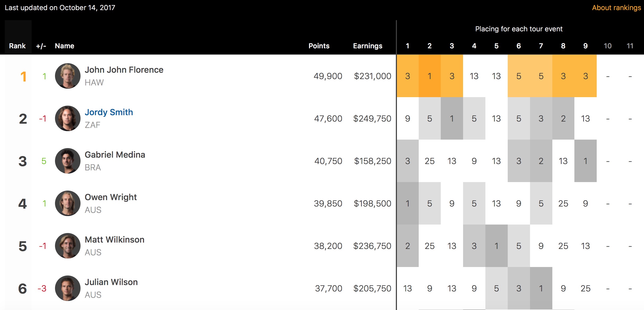This screenshot has width=644, height=310.
Task: Click event 11 column header
Action: [630, 46]
